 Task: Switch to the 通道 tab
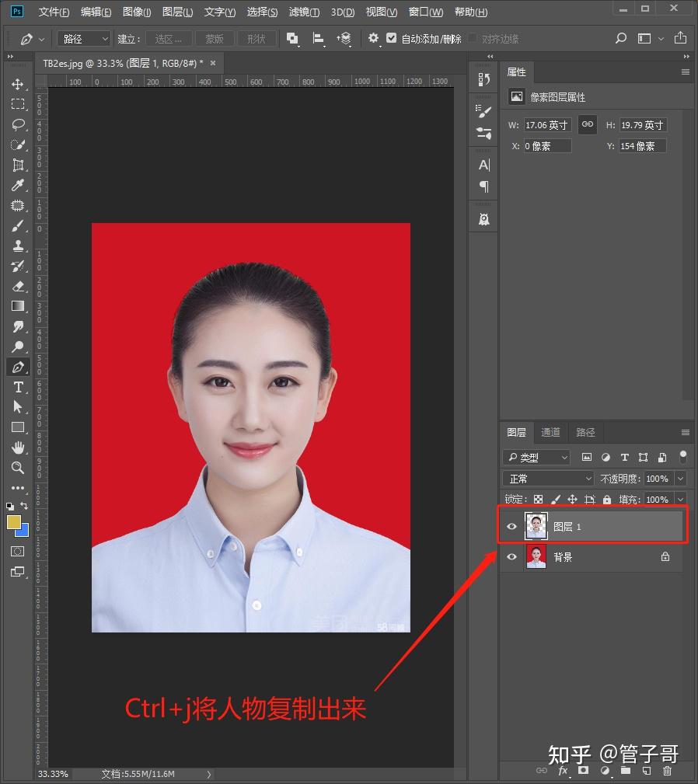[550, 432]
